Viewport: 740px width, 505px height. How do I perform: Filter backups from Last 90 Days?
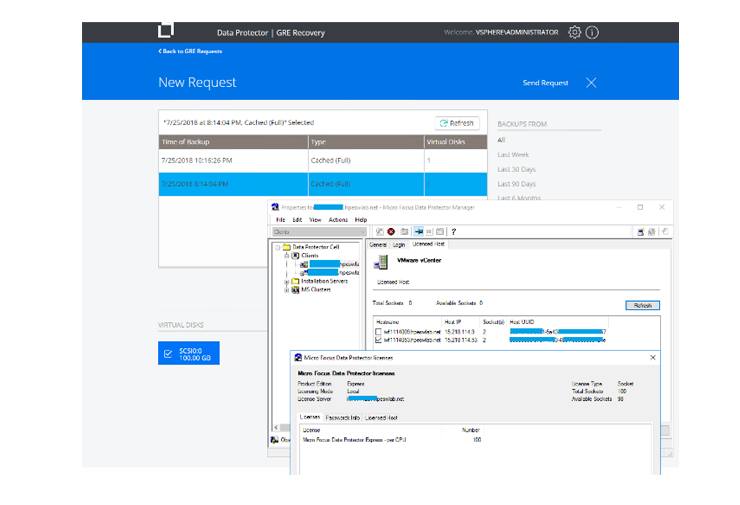[517, 184]
